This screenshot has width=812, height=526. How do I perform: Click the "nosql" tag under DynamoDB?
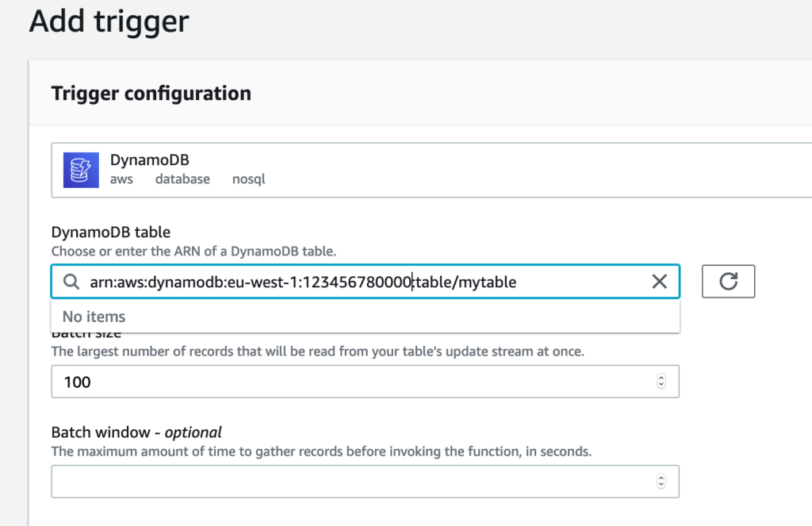coord(248,179)
